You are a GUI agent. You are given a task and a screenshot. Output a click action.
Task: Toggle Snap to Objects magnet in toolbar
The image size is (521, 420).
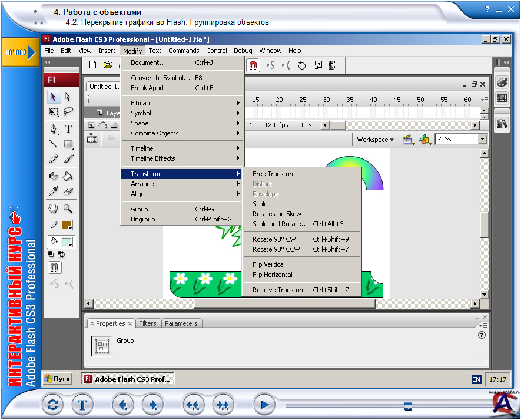point(253,65)
